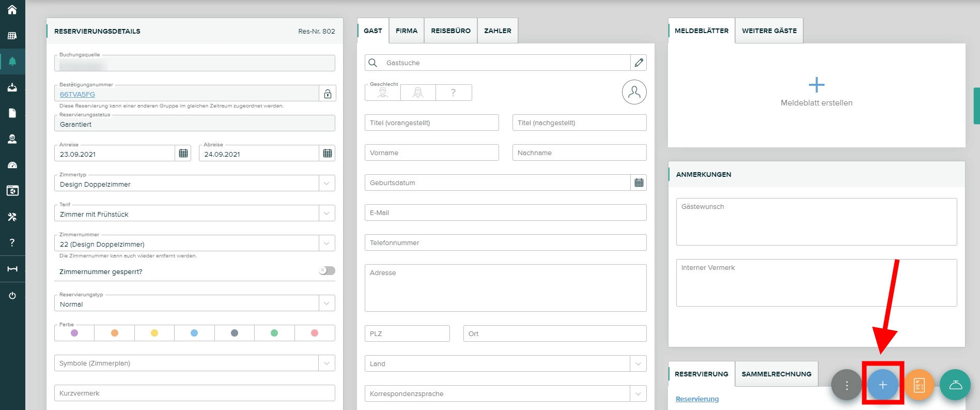Expand the Zimmertyp dropdown
Image resolution: width=980 pixels, height=410 pixels.
click(x=326, y=184)
